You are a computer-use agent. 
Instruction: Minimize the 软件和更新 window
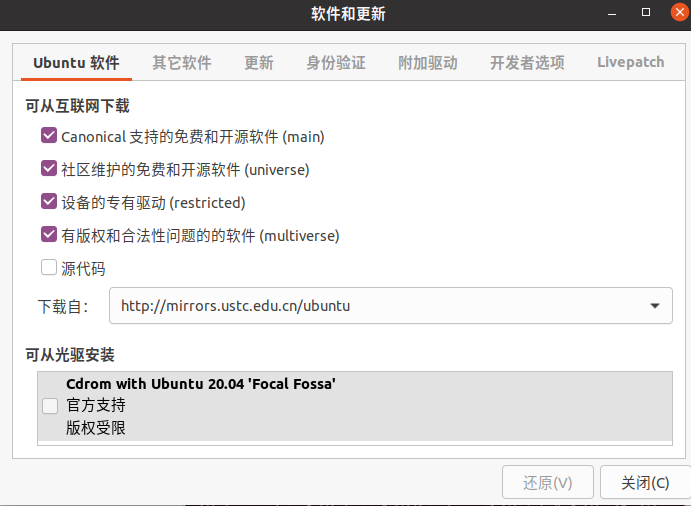tap(612, 13)
